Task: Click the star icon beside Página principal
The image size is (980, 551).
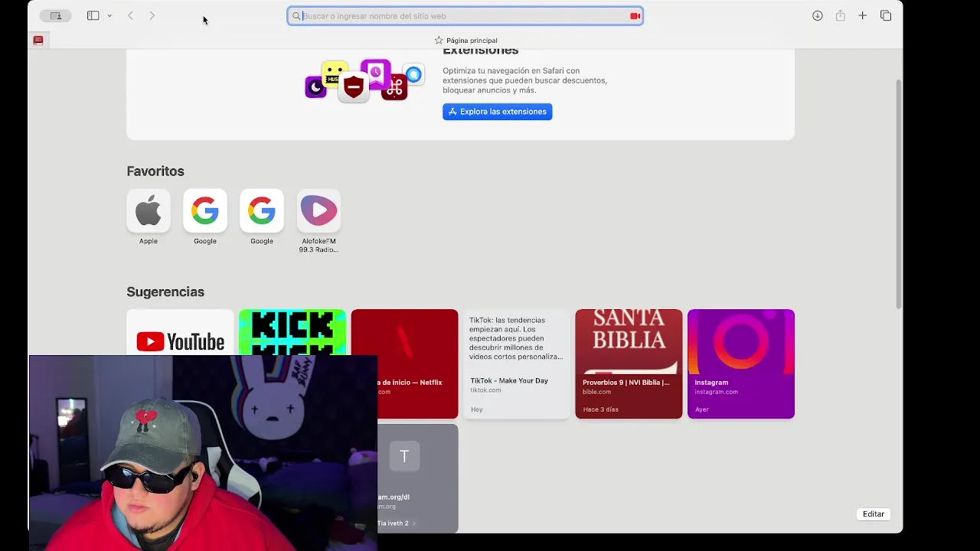Action: [x=439, y=41]
